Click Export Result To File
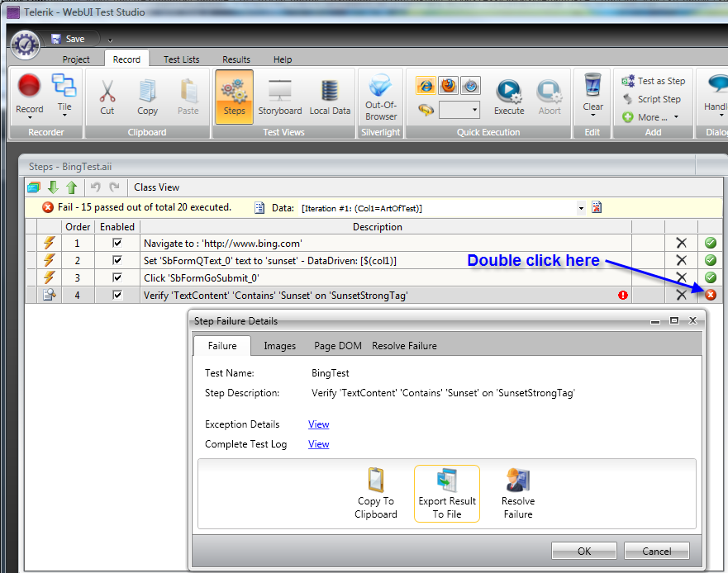728x573 pixels. pos(447,494)
